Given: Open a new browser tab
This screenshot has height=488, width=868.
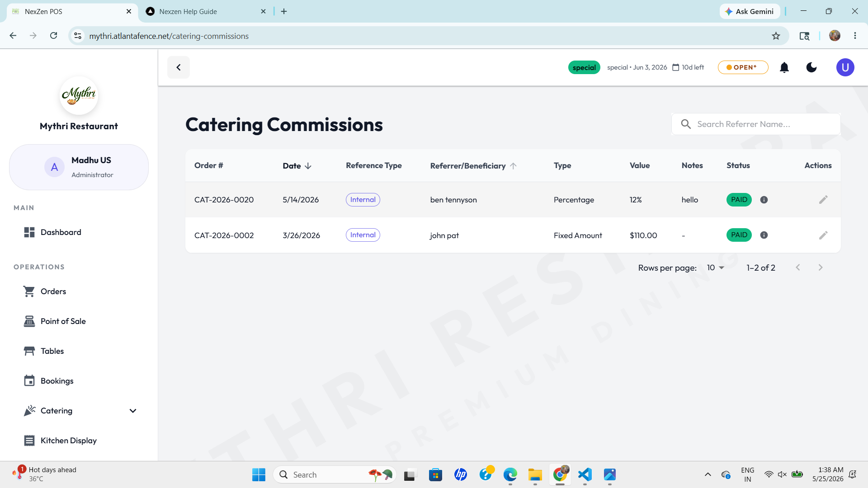Looking at the screenshot, I should click(x=284, y=11).
